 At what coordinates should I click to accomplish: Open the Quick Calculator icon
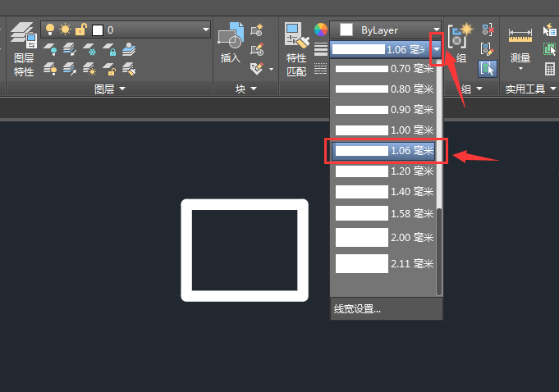[549, 69]
